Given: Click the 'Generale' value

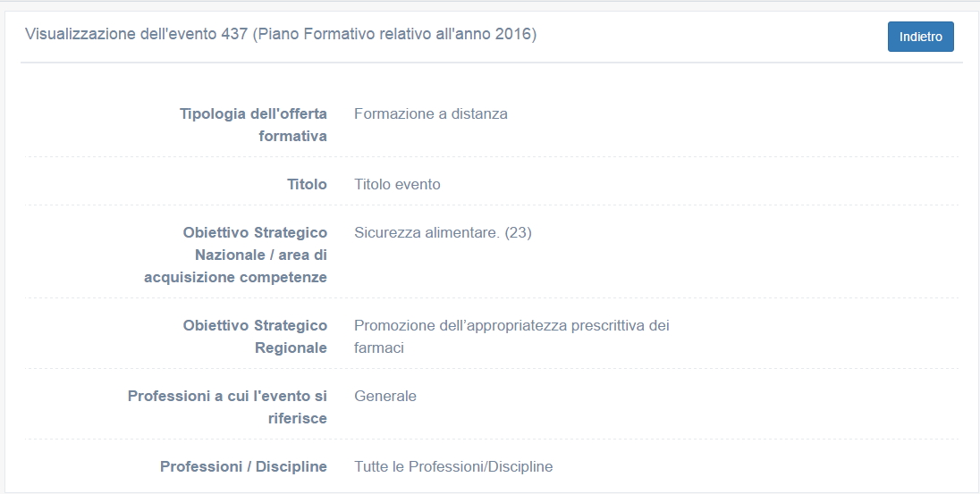Looking at the screenshot, I should (385, 396).
